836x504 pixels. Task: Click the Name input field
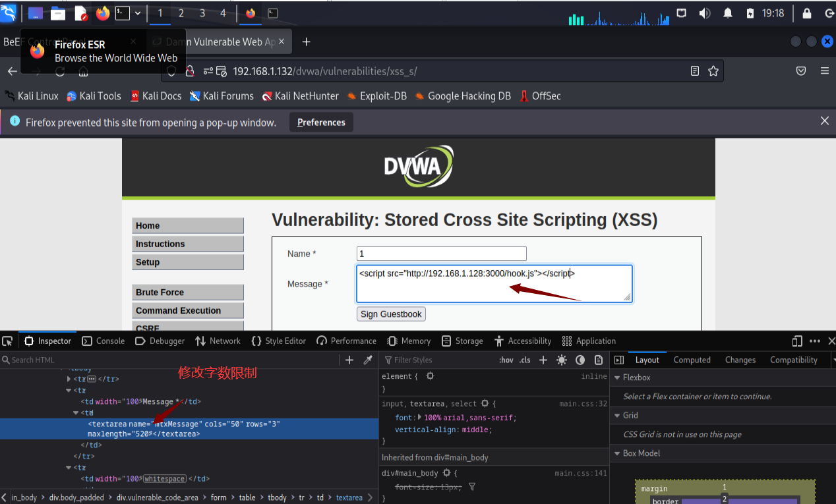(x=442, y=254)
